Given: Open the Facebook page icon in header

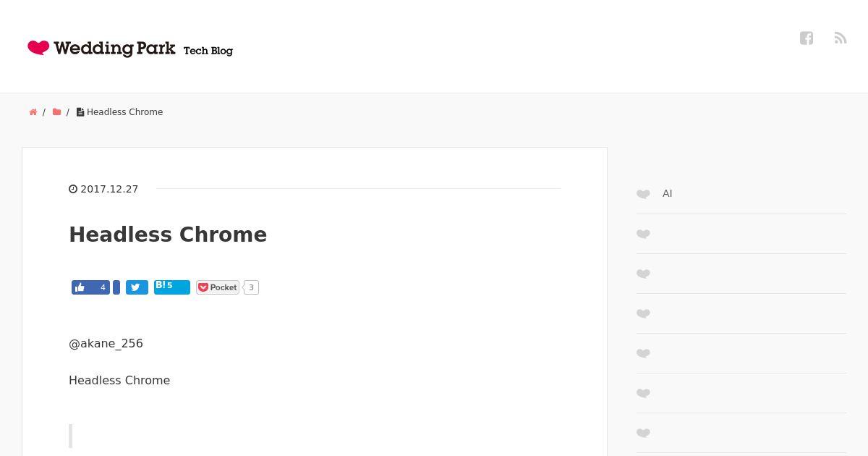Looking at the screenshot, I should click(807, 38).
